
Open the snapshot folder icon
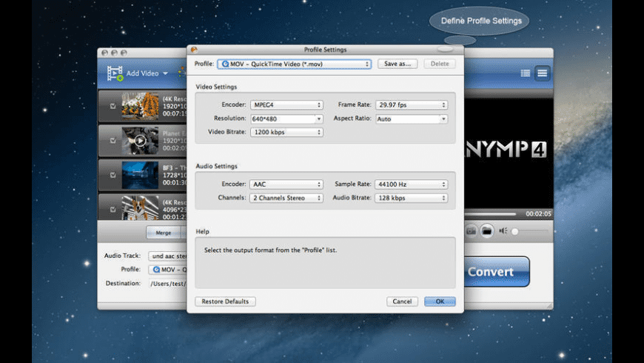coord(486,231)
